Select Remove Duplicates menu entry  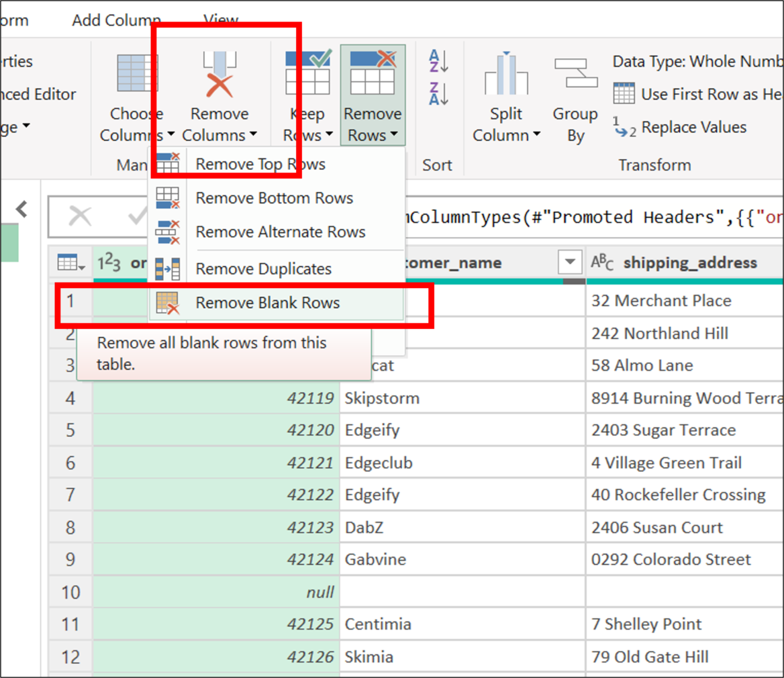pos(263,269)
